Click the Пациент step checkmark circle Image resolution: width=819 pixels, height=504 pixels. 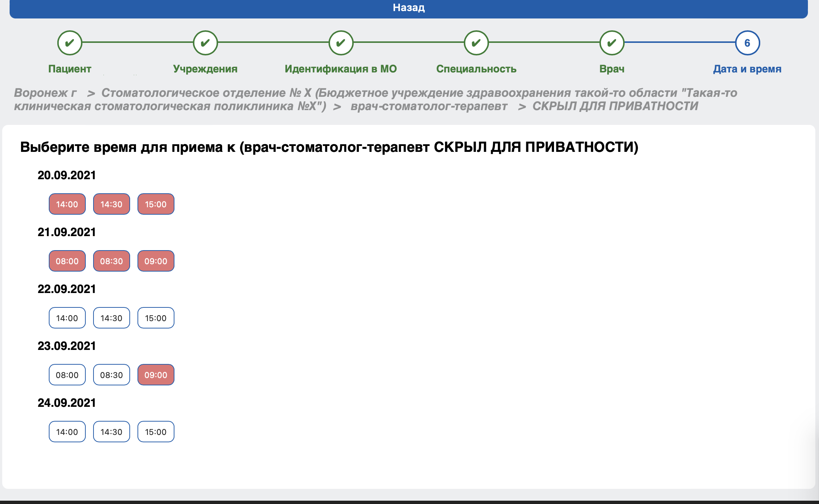click(69, 43)
